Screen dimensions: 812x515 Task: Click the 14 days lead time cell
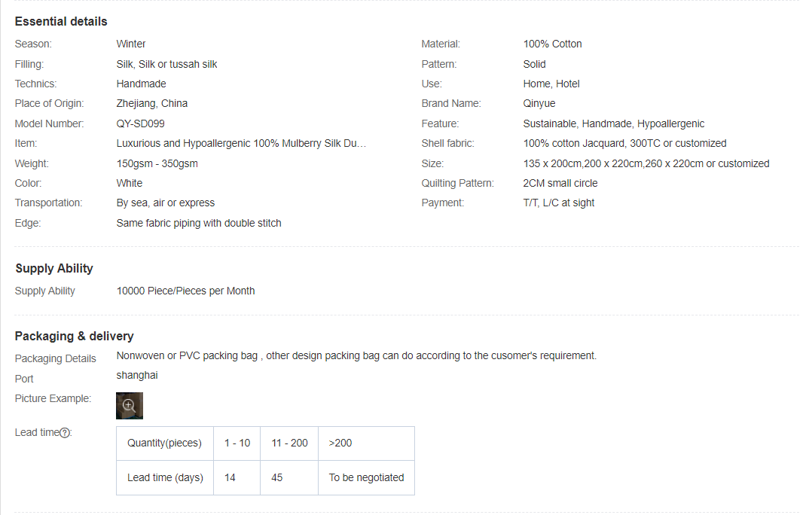click(237, 477)
